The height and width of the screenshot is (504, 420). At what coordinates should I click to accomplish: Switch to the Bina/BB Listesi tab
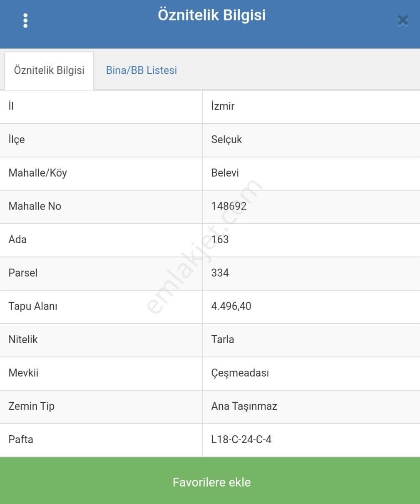pos(142,70)
